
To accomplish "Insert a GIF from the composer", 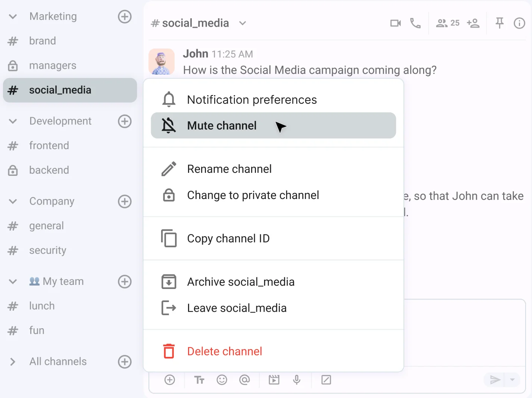I will tap(274, 380).
